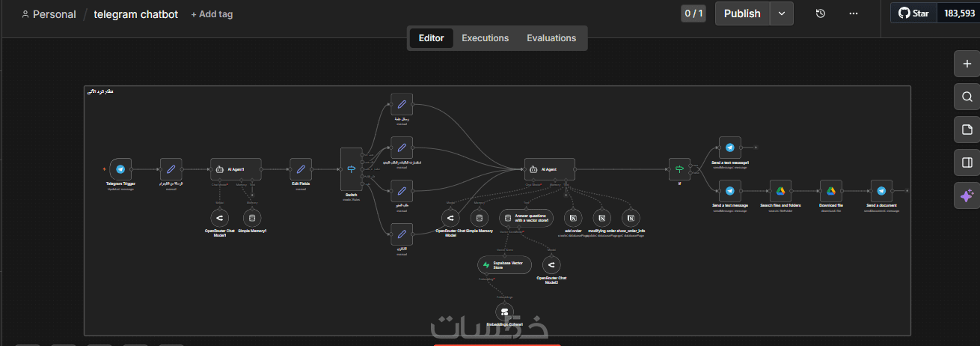Select the add order Notion node
This screenshot has width=980, height=346.
573,218
